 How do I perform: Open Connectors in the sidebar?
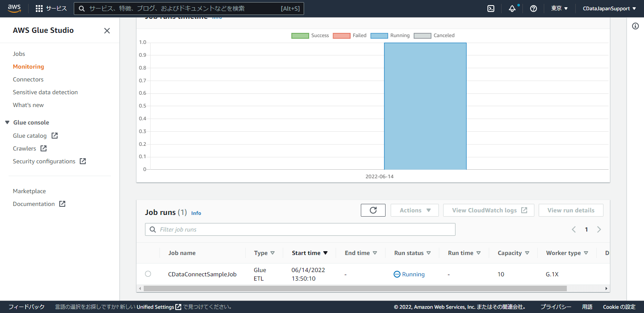[x=28, y=79]
